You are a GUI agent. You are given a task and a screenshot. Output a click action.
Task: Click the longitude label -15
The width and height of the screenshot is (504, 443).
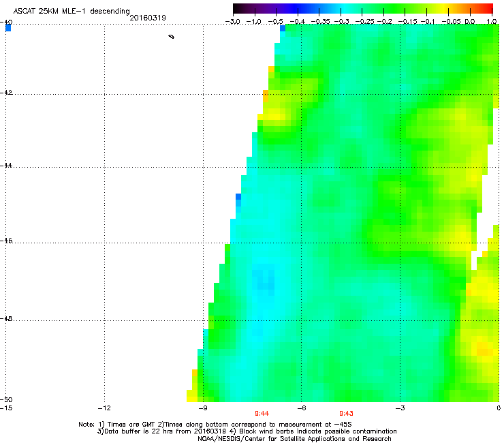[x=6, y=408]
